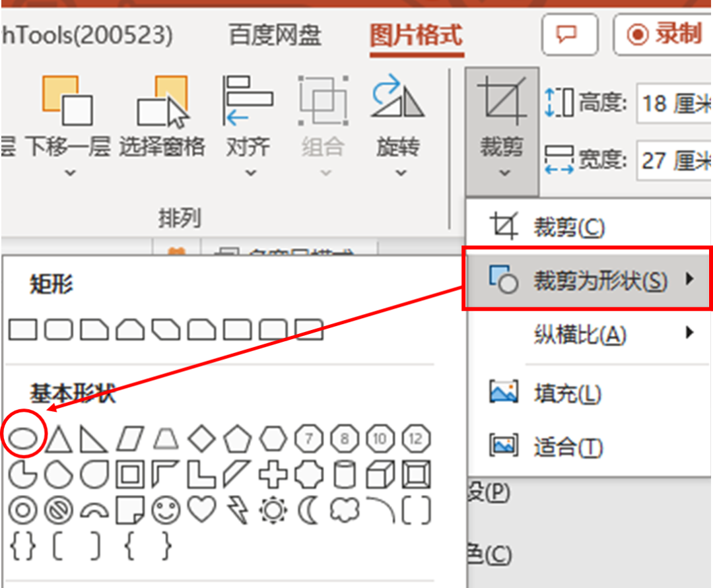The width and height of the screenshot is (713, 588).
Task: Select the cube shape
Action: tap(380, 473)
